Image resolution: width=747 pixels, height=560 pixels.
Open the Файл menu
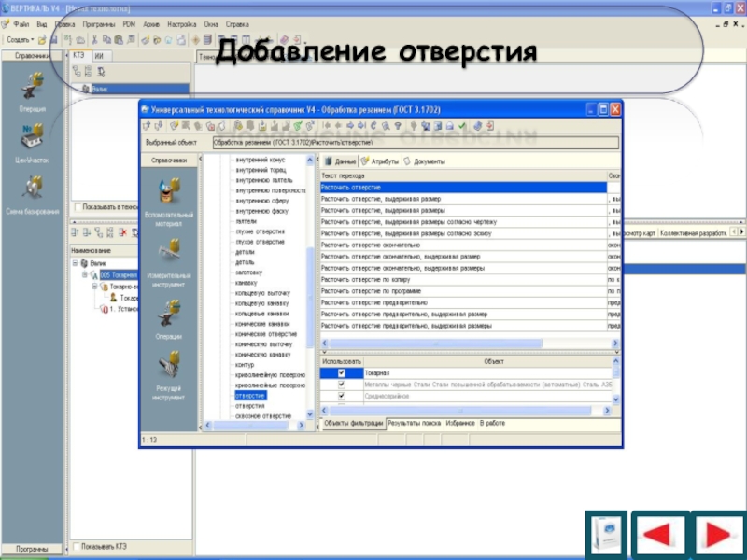(21, 24)
